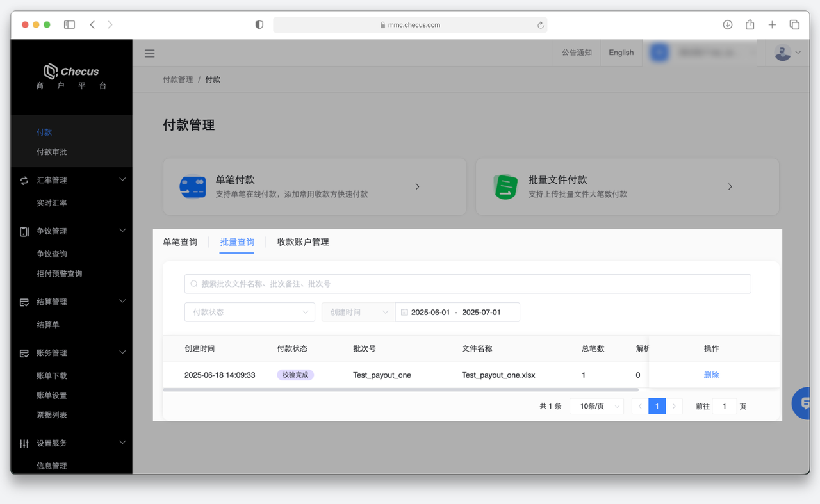Click the browser downloads icon
The width and height of the screenshot is (820, 504).
(x=727, y=24)
